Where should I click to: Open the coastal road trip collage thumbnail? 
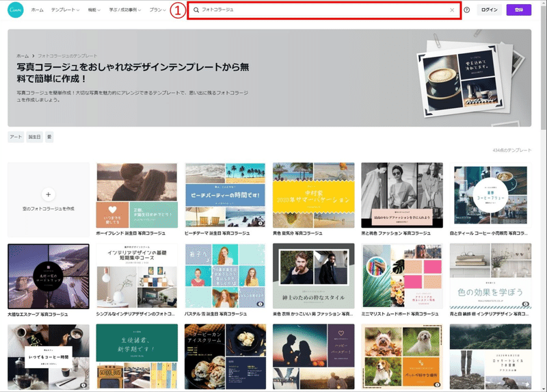click(49, 276)
